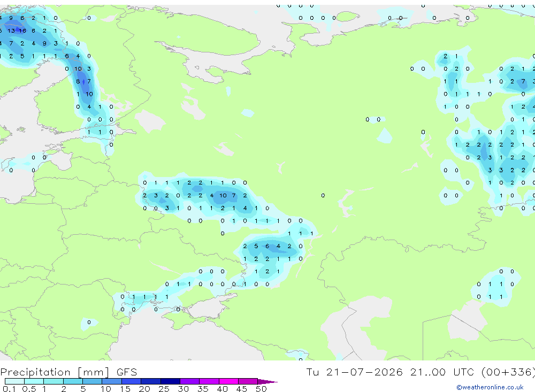This screenshot has height=392, width=535.
Task: Click the "16" precipitation value on map
Action: 22,30
